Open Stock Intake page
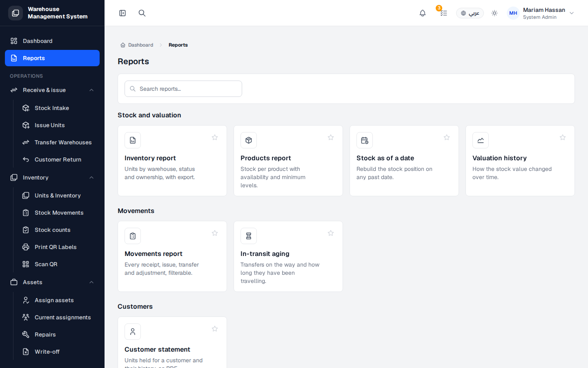 tap(58, 108)
